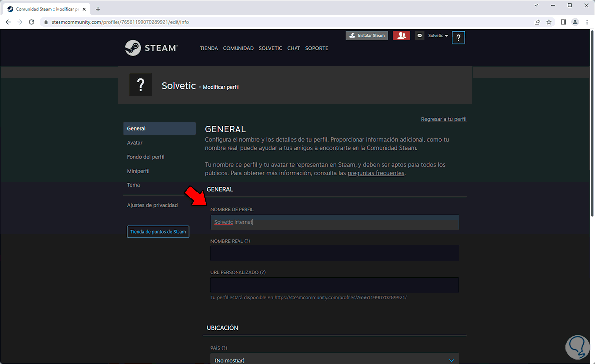Open the Chrome profile avatar icon
The image size is (595, 364).
coord(575,22)
